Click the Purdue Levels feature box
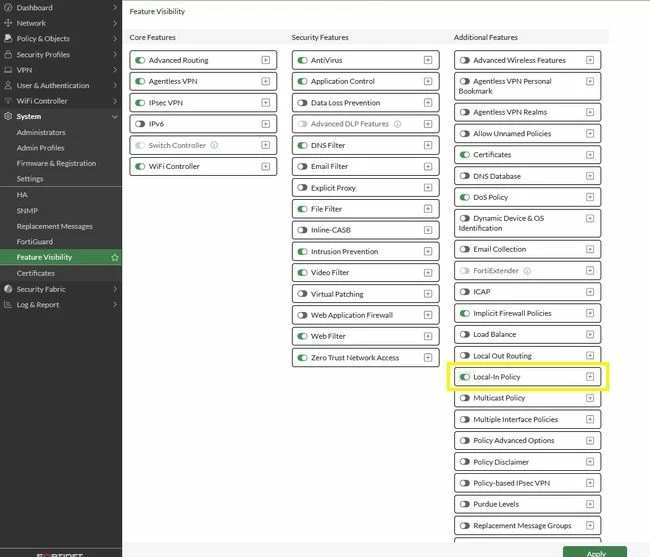The height and width of the screenshot is (557, 650). (527, 504)
